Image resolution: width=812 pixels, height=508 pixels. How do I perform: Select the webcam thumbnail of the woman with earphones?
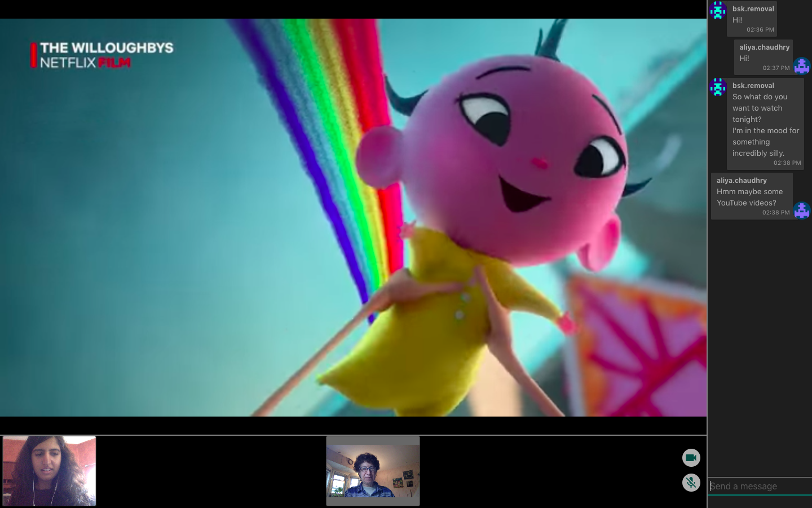[50, 471]
